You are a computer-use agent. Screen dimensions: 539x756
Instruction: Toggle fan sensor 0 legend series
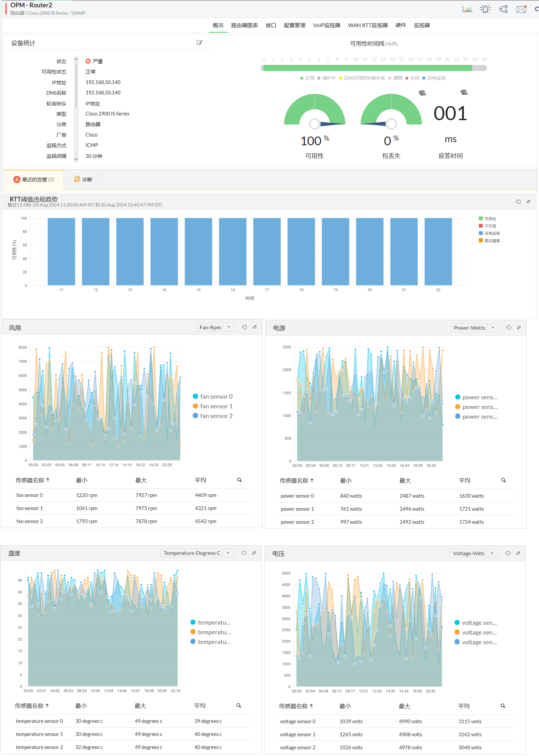[x=213, y=396]
